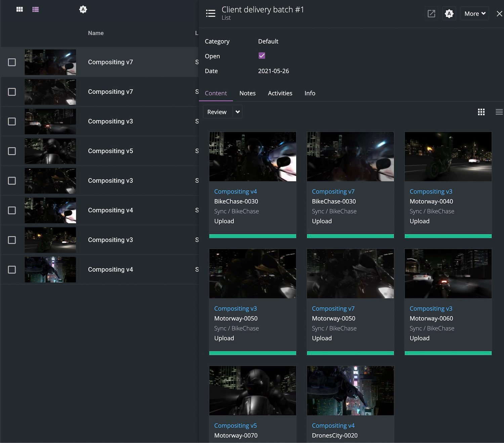The image size is (504, 443).
Task: Click green progress bar under Motorway-0040 card
Action: click(448, 236)
